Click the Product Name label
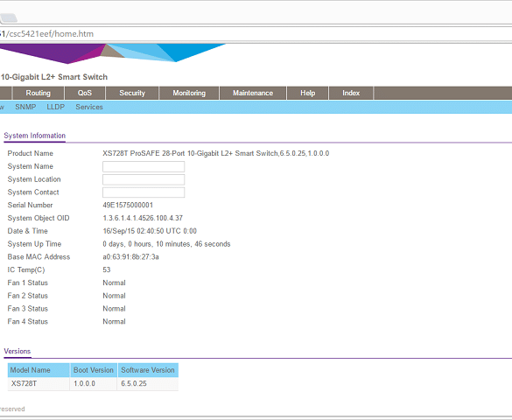The height and width of the screenshot is (420, 512). [31, 153]
